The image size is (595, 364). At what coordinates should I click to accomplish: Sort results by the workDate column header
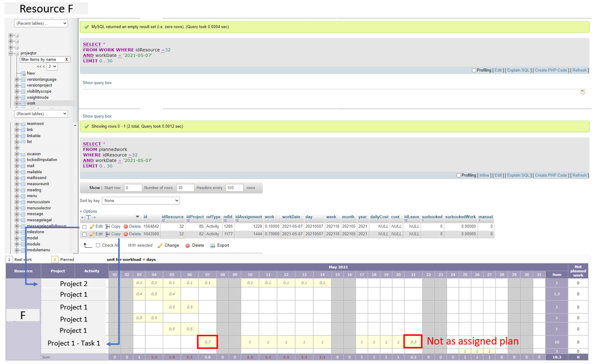point(291,217)
